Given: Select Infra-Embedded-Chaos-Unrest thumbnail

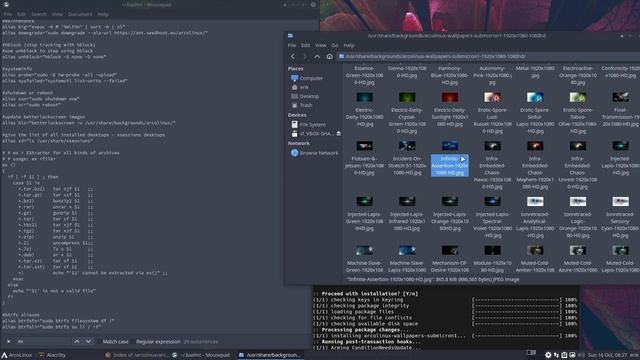Looking at the screenshot, I should (x=578, y=146).
